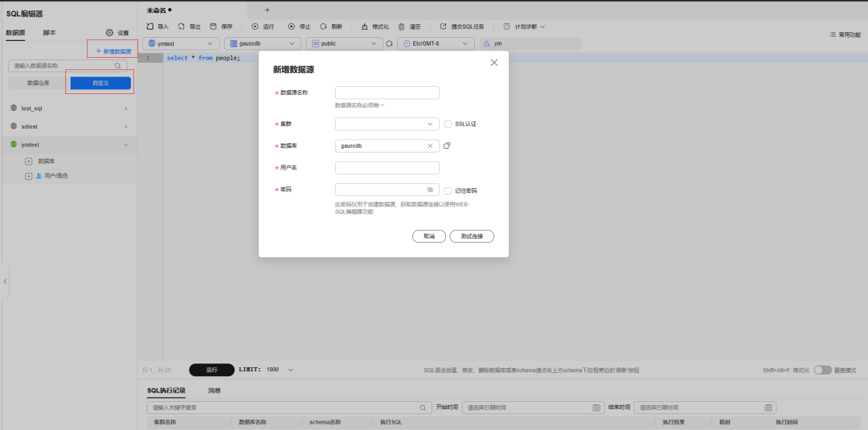
Task: Click 提交SQL任务 submit task button
Action: click(x=461, y=27)
